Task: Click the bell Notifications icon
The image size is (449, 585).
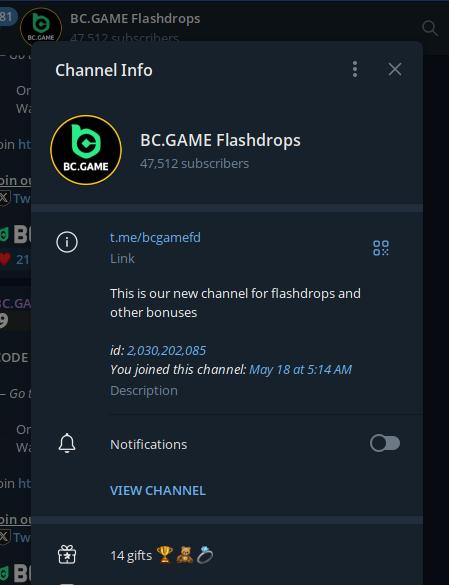Action: 67,443
